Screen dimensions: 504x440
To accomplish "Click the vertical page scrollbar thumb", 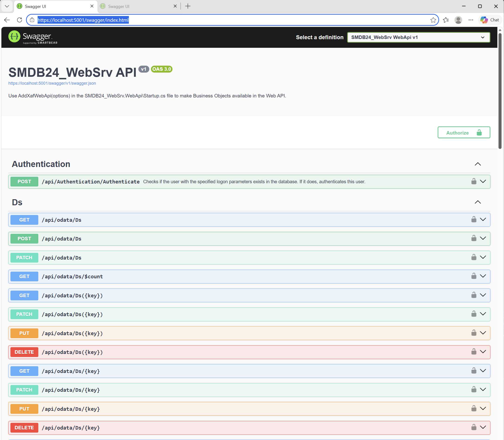I will [500, 91].
